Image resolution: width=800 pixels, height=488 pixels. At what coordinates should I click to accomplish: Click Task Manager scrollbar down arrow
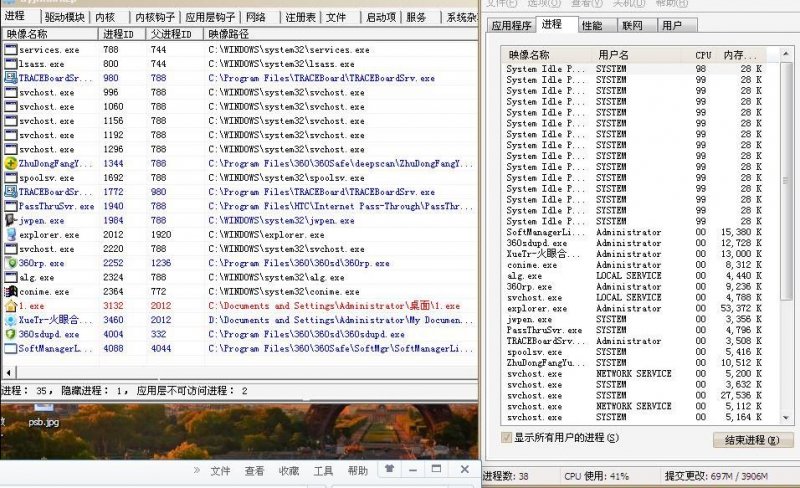click(786, 417)
